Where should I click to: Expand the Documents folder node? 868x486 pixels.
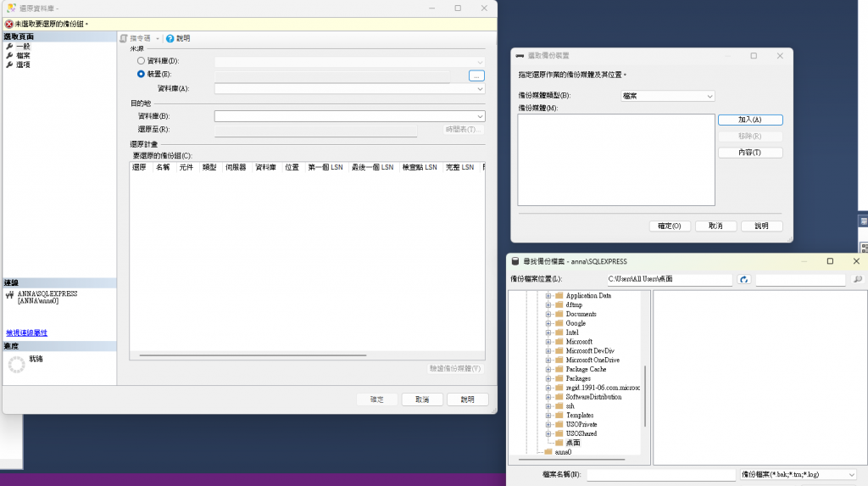548,314
